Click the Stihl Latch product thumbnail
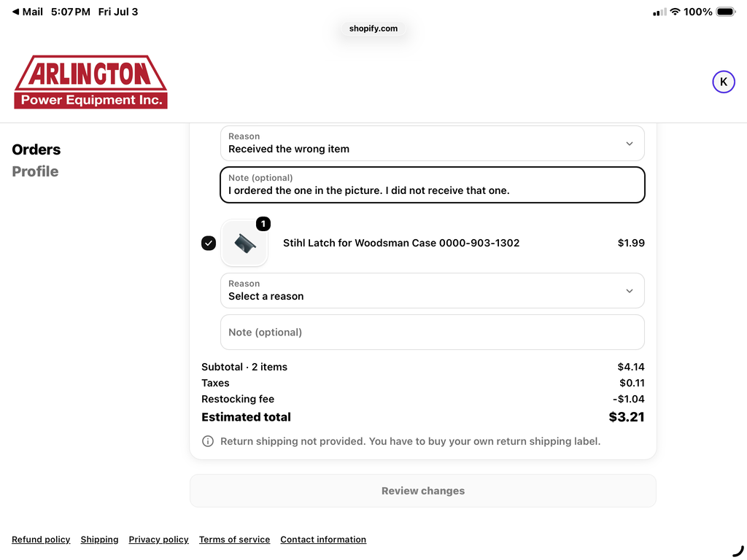Viewport: 747px width, 560px height. [x=244, y=243]
